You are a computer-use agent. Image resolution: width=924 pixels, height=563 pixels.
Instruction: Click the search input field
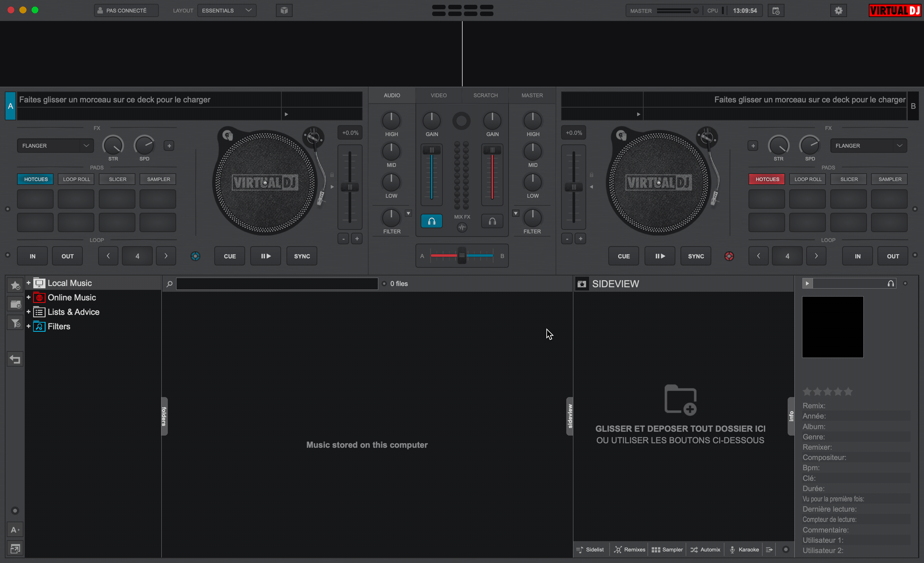pyautogui.click(x=277, y=284)
